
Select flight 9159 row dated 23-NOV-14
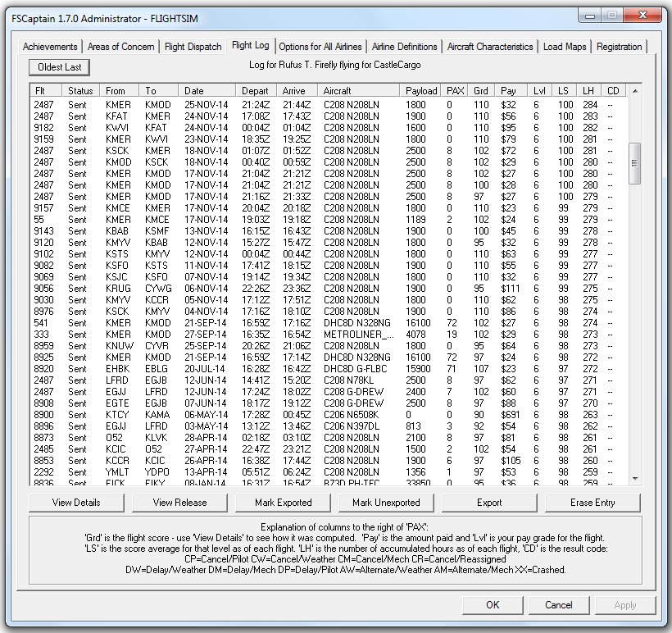click(x=329, y=139)
